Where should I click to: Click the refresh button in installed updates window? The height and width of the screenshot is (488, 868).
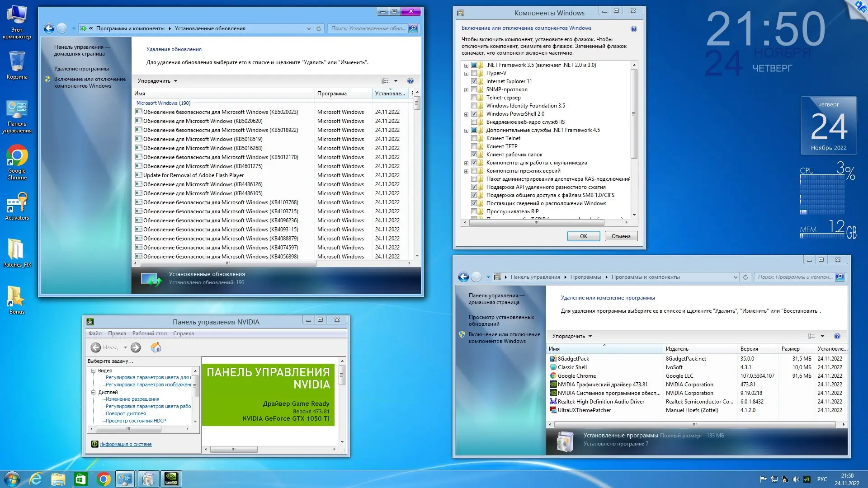coord(319,28)
